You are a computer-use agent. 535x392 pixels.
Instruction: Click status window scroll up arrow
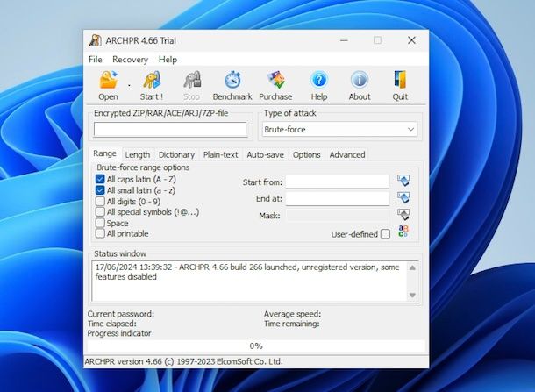[412, 267]
